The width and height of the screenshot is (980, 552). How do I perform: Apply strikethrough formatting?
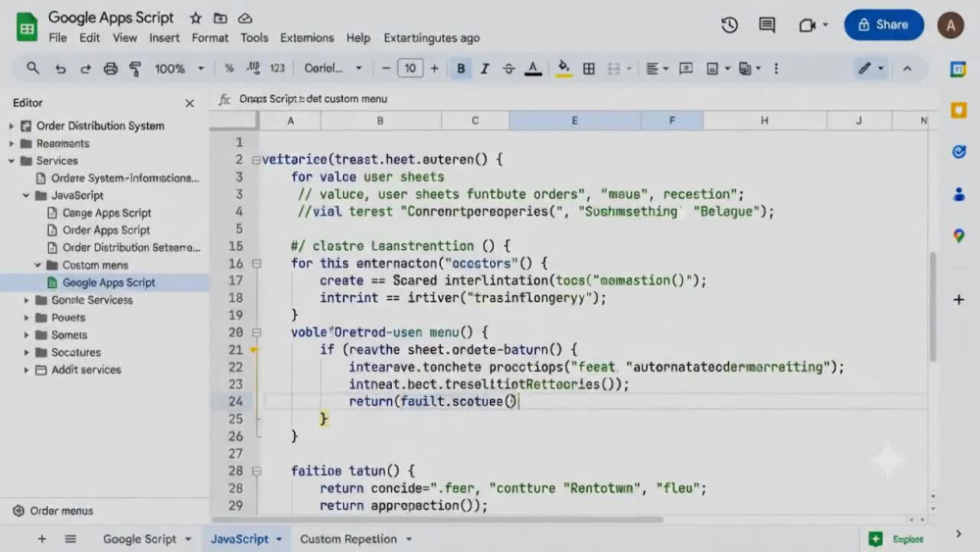coord(508,69)
